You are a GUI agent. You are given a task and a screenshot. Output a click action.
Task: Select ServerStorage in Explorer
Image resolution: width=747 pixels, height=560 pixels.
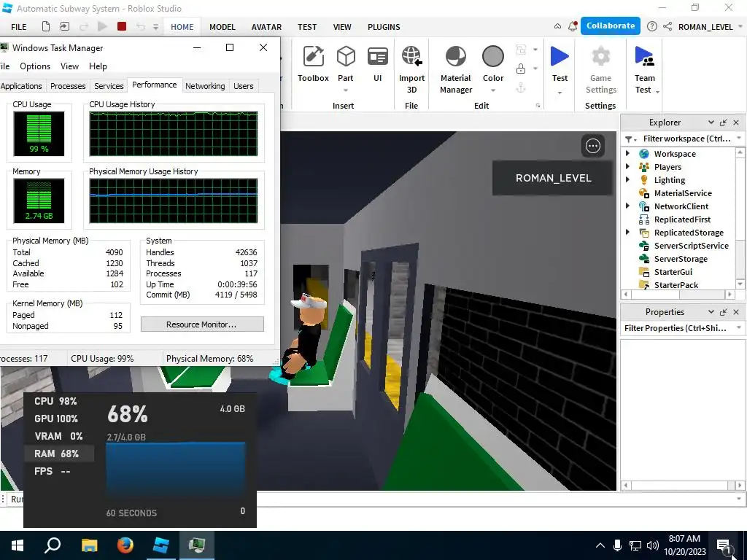point(681,259)
